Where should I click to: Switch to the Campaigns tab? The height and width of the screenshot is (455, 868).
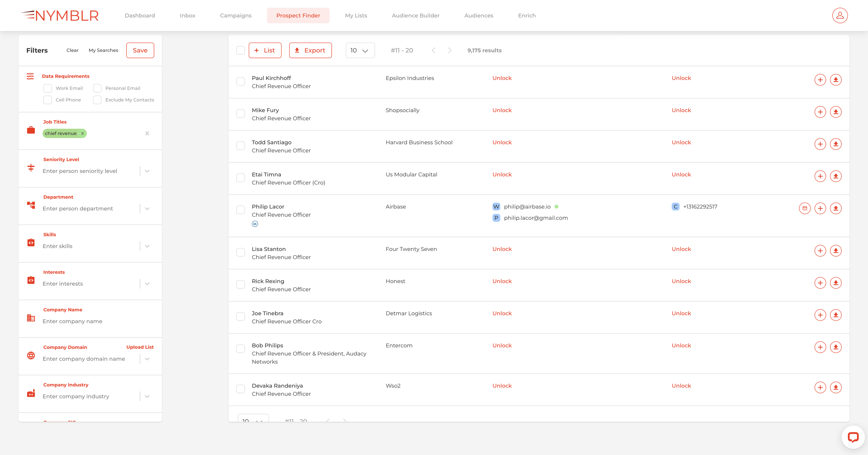[236, 15]
